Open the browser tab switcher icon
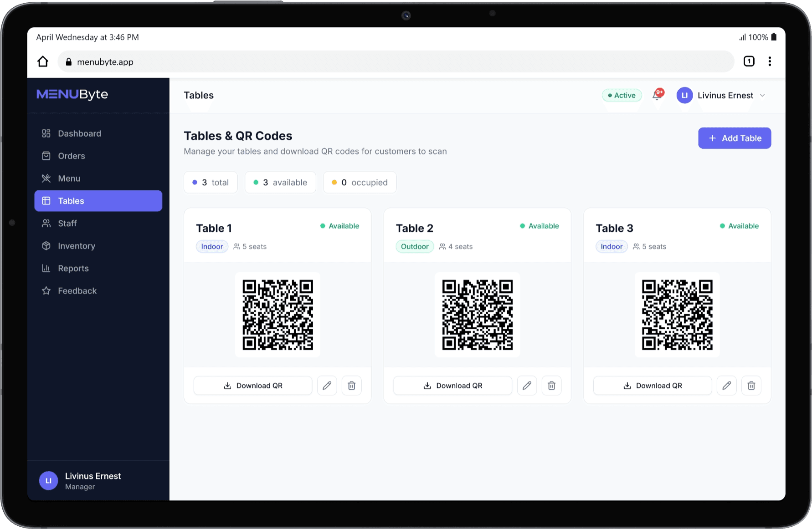Image resolution: width=812 pixels, height=529 pixels. [749, 61]
